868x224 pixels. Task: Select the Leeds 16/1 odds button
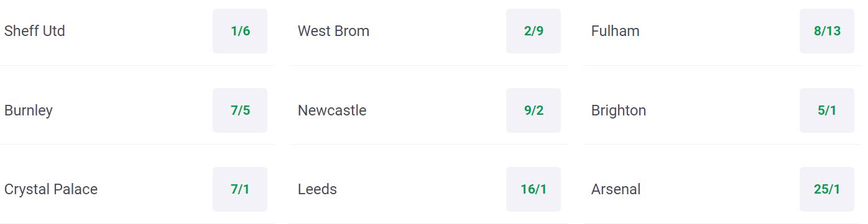[x=533, y=189]
